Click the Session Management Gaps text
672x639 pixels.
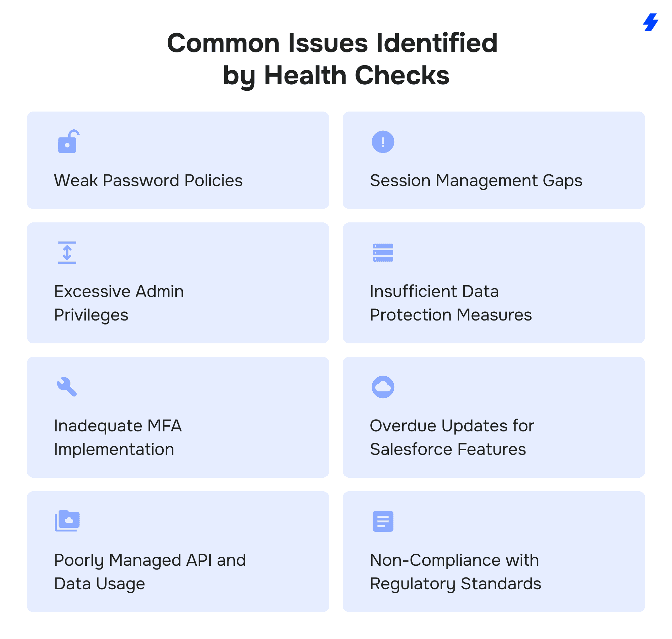click(476, 180)
